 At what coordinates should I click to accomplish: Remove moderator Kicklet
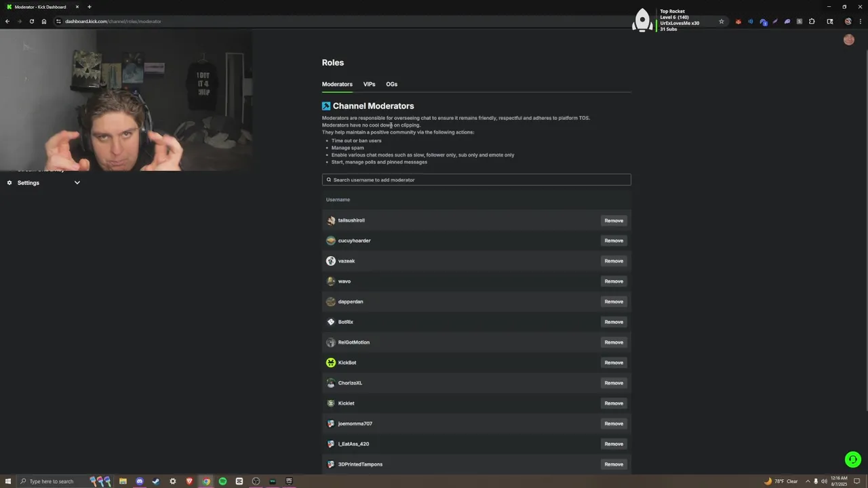(x=614, y=403)
